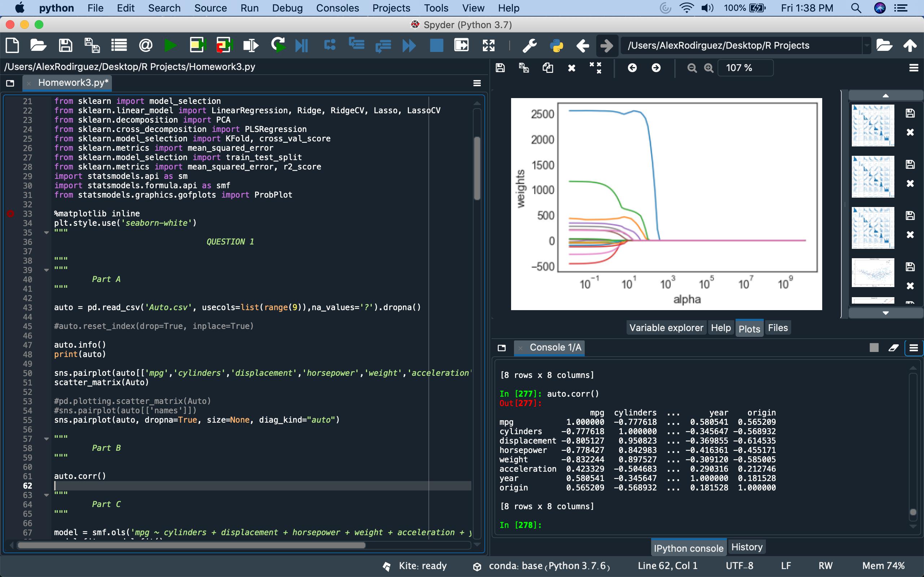The height and width of the screenshot is (577, 924).
Task: Click the Debug file step icon
Action: click(x=301, y=46)
